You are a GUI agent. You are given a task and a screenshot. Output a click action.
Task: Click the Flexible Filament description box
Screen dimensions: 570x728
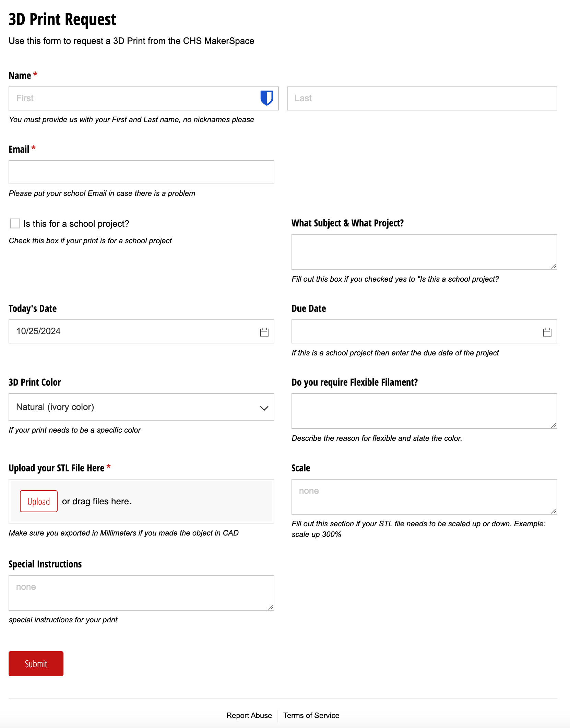(x=424, y=411)
